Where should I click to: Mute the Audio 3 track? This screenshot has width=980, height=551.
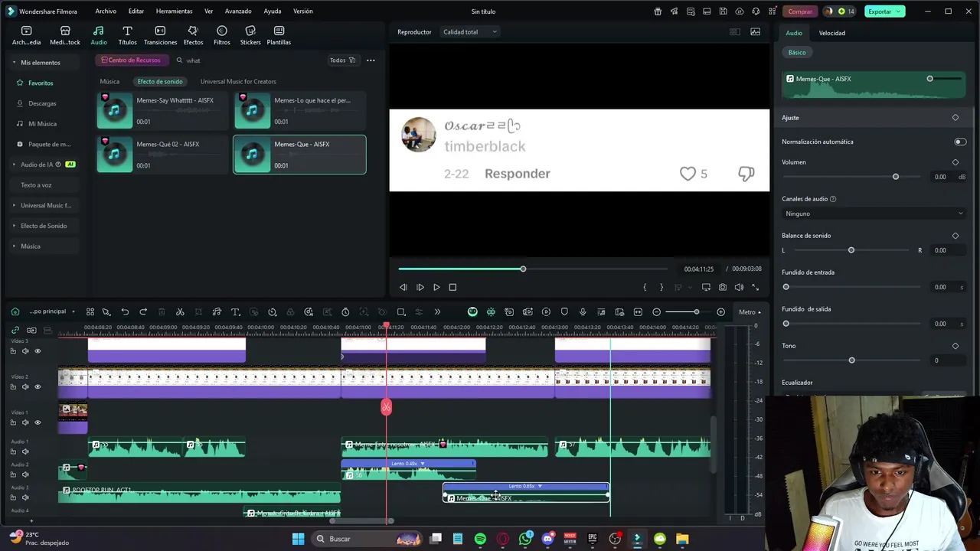coord(25,497)
